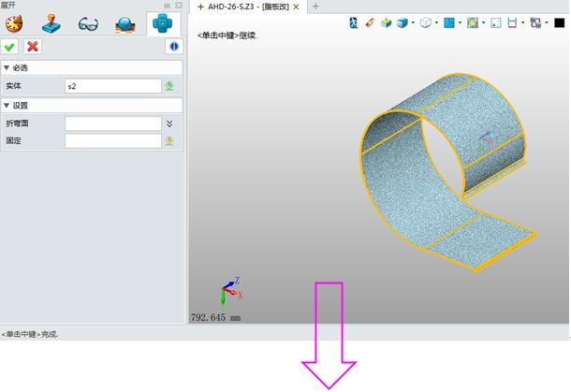This screenshot has height=392, width=571.
Task: Confirm the unfold with the green checkmark
Action: 10,47
